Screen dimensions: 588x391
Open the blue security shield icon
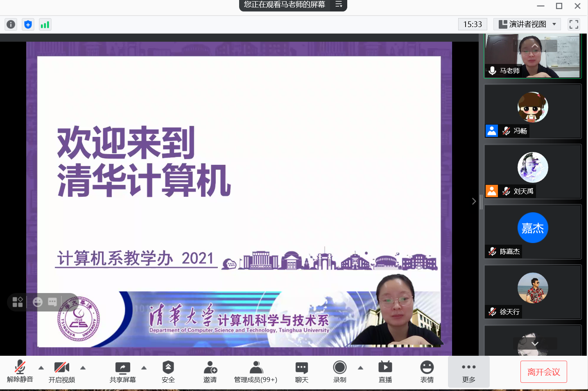click(x=28, y=25)
